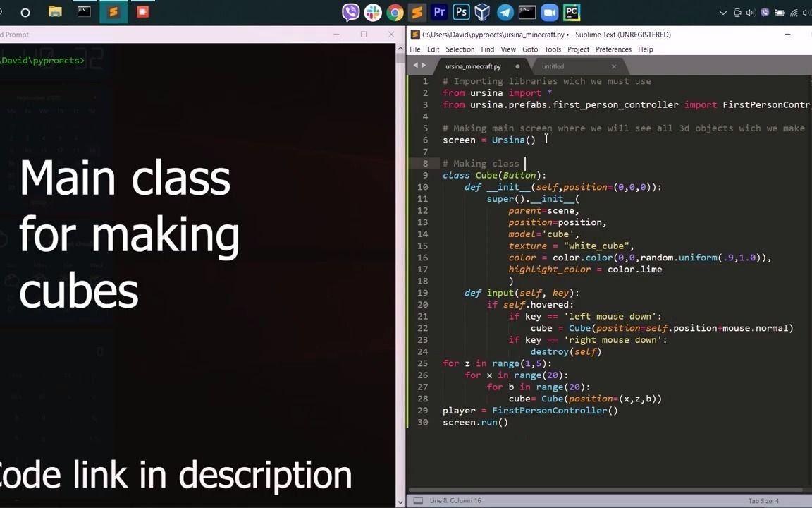The image size is (812, 508).
Task: Open the Project menu
Action: (x=578, y=49)
